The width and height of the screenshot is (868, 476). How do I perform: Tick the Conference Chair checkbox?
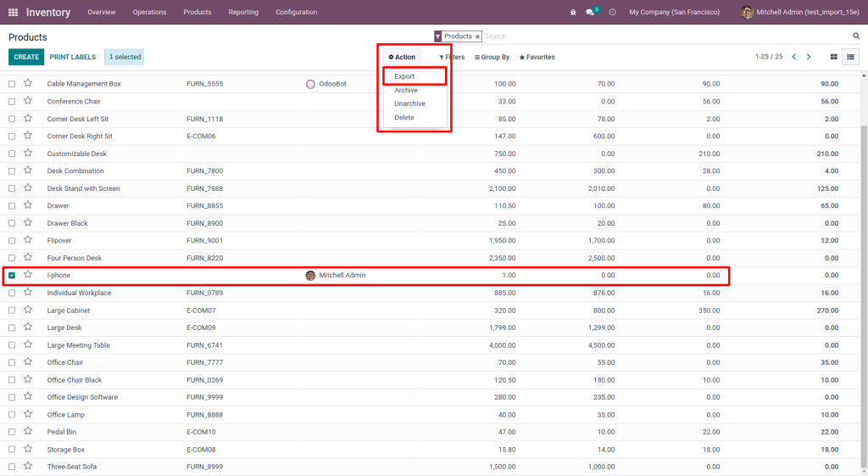(12, 102)
